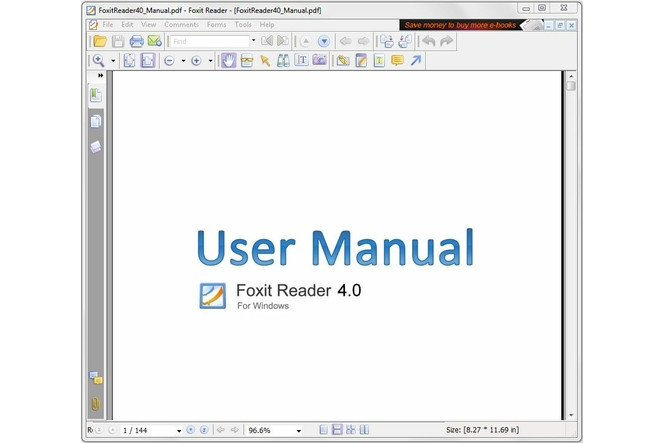664x443 pixels.
Task: Go to first page toolbar icon
Action: pyautogui.click(x=267, y=41)
